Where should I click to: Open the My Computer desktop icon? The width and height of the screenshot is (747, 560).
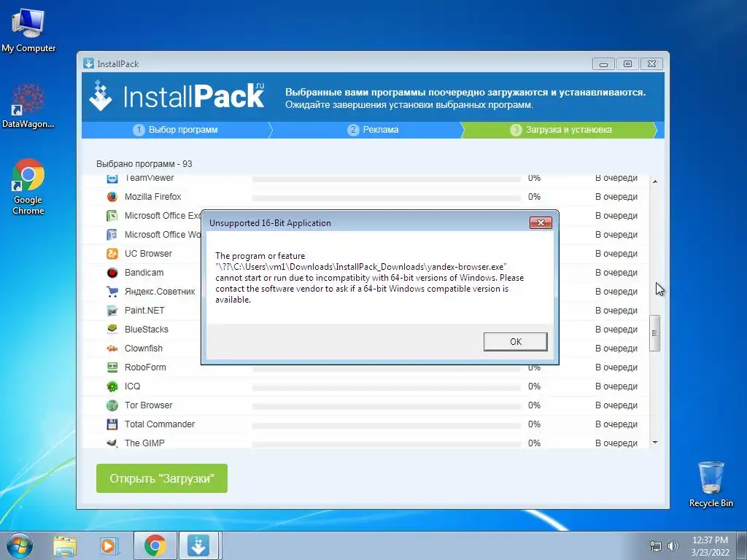point(28,29)
